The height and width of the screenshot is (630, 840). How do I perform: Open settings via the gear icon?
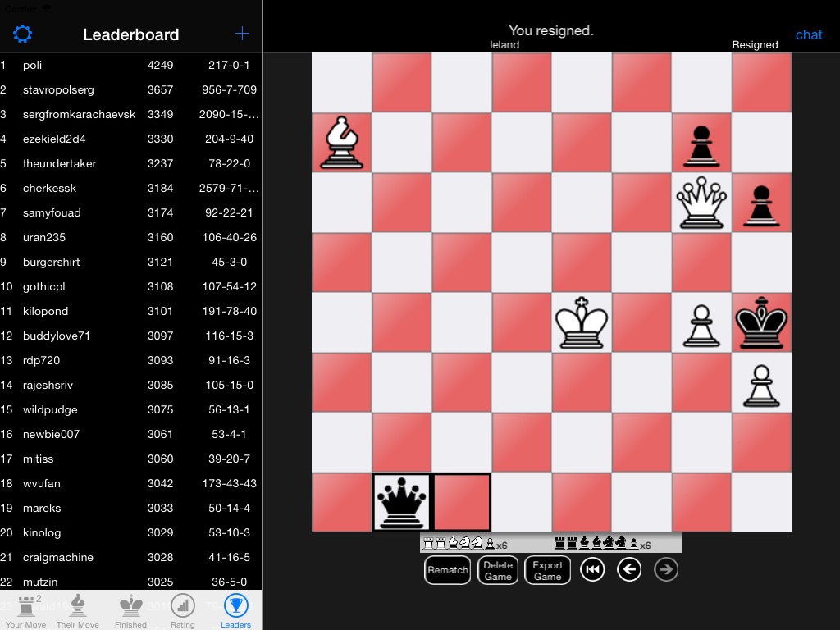tap(22, 34)
